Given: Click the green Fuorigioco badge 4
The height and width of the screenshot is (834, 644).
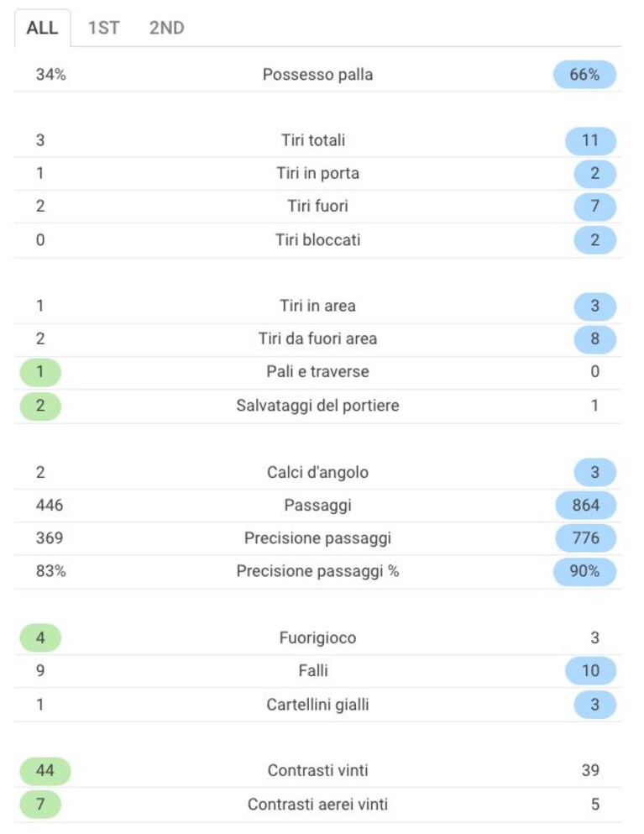Looking at the screenshot, I should (40, 637).
